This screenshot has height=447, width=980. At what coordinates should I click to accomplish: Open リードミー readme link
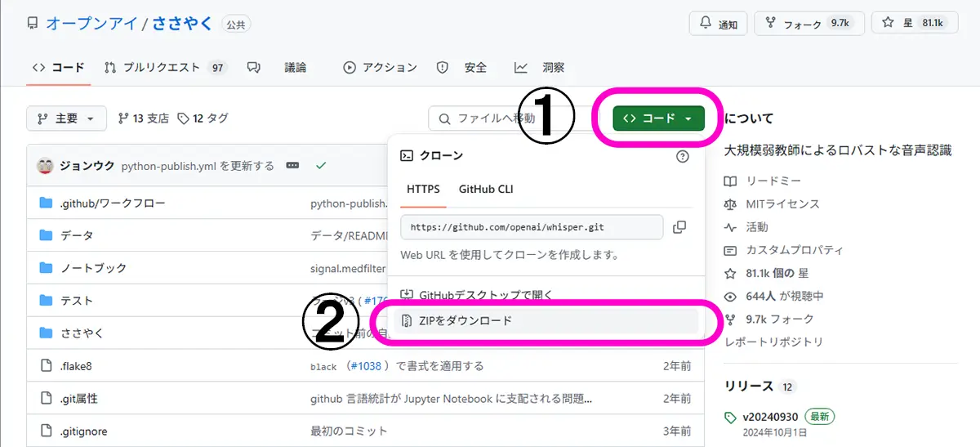pos(773,181)
